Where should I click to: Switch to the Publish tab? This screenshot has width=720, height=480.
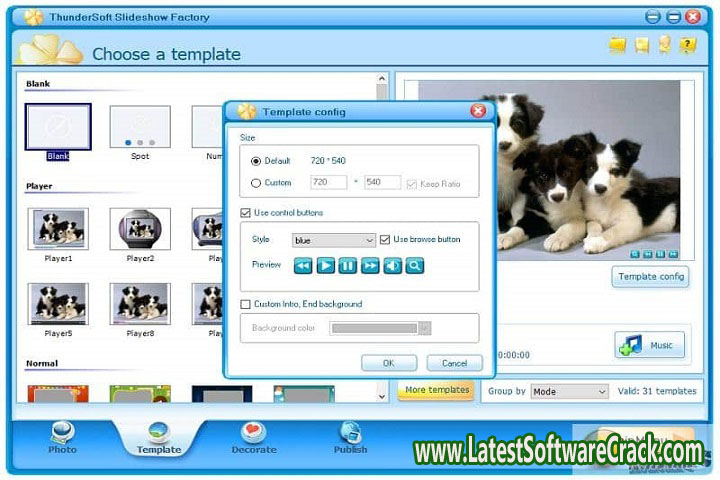350,438
